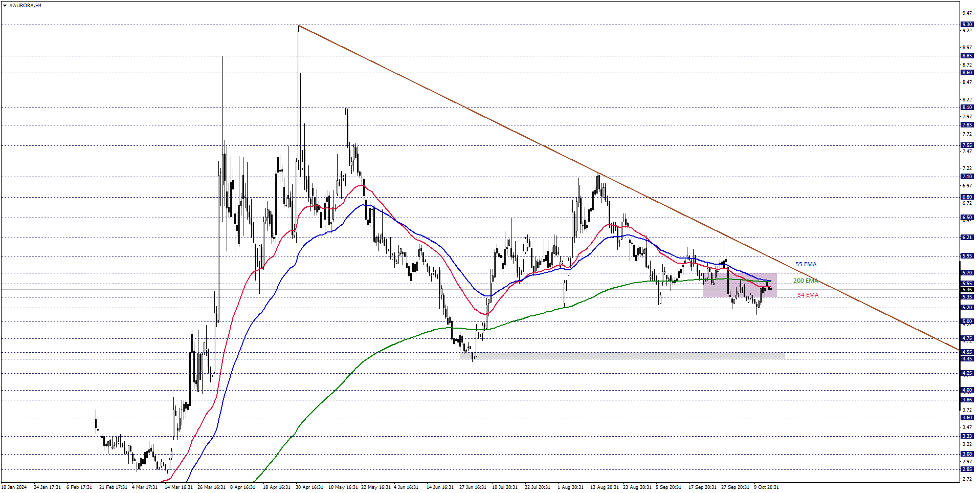980x493 pixels.
Task: Click the 5.70 price level label
Action: coord(967,273)
